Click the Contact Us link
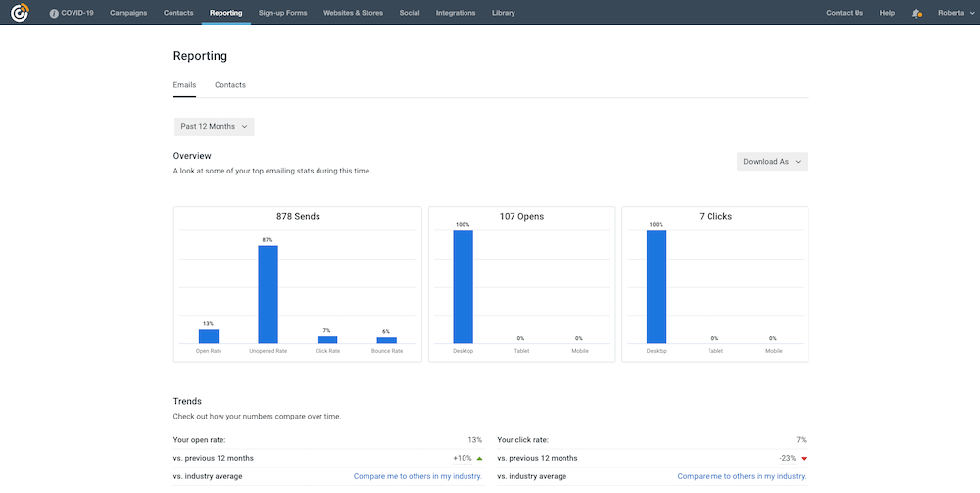The image size is (980, 493). point(845,13)
